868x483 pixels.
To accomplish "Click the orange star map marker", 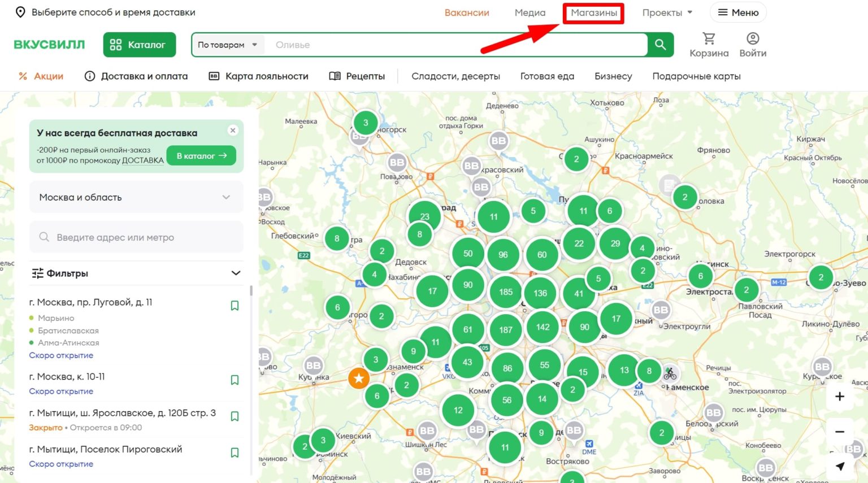I will [x=359, y=378].
